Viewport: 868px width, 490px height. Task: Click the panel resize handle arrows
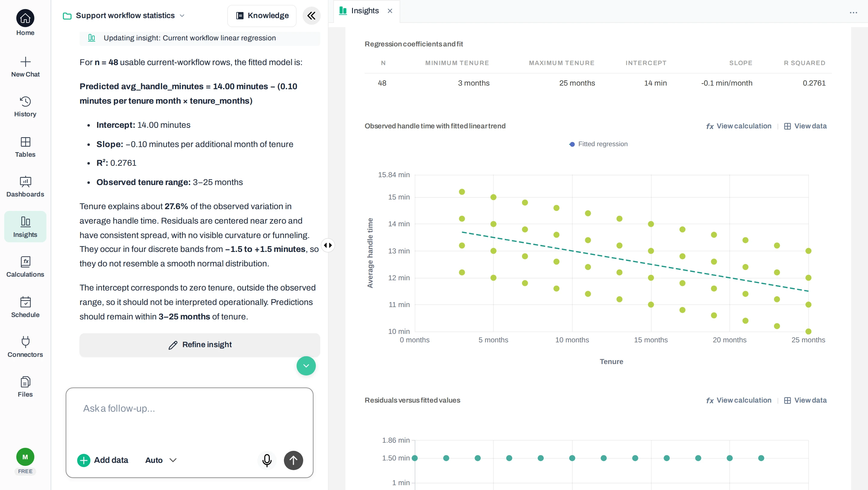(328, 245)
